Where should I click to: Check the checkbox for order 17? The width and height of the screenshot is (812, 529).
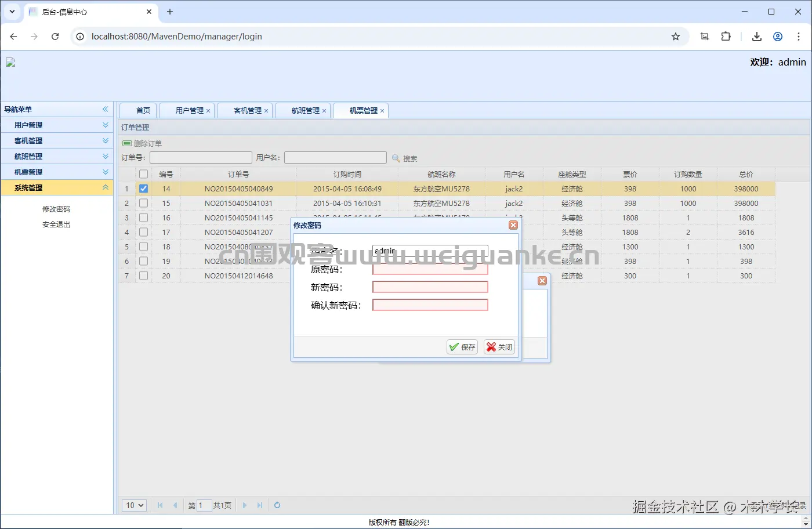[143, 232]
